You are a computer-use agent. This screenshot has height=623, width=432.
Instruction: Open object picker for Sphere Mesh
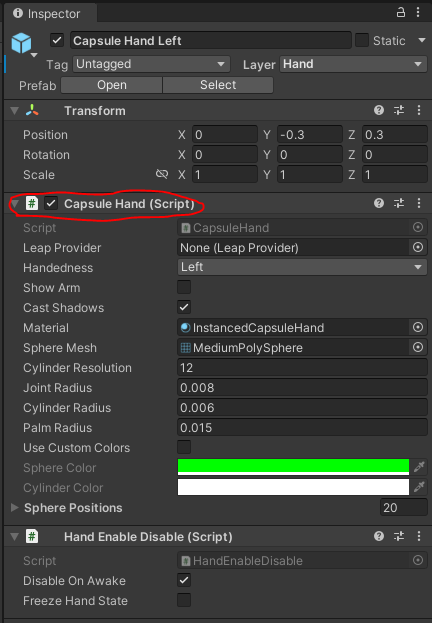pos(418,347)
